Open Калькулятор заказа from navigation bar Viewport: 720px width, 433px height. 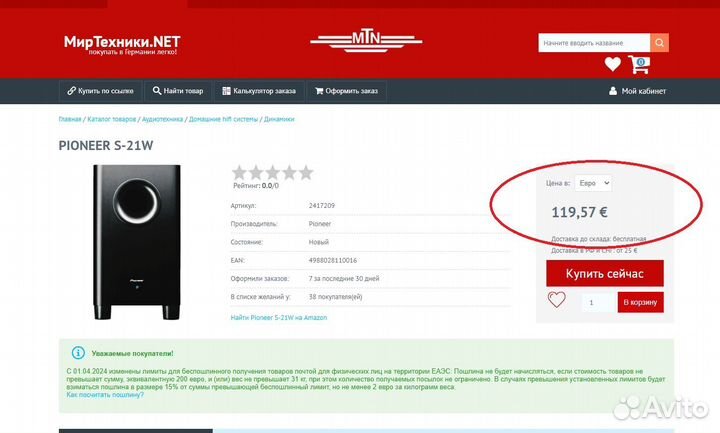click(x=259, y=91)
